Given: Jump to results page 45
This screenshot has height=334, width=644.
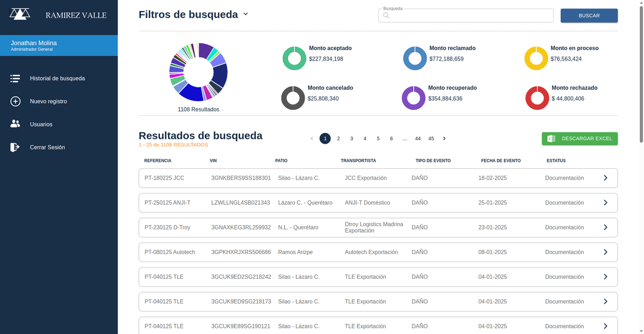Looking at the screenshot, I should tap(431, 138).
